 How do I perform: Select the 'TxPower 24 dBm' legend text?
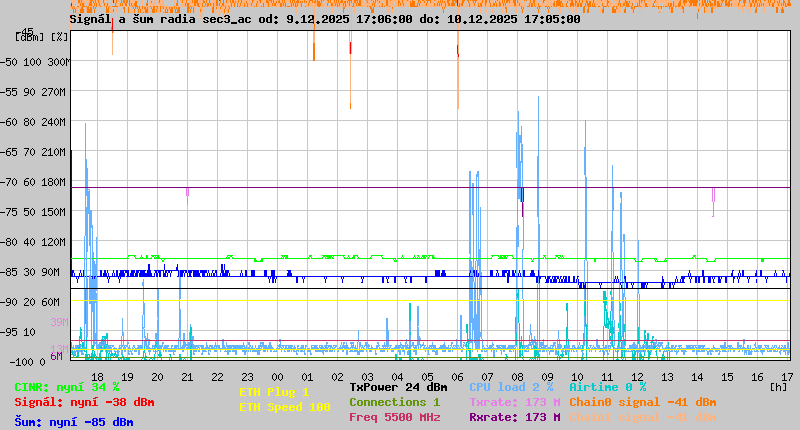pos(398,387)
